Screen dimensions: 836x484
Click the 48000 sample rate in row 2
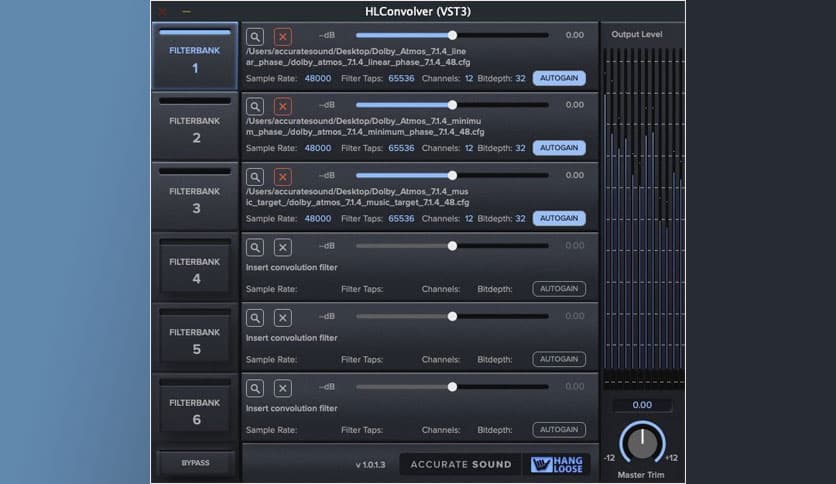click(x=318, y=148)
